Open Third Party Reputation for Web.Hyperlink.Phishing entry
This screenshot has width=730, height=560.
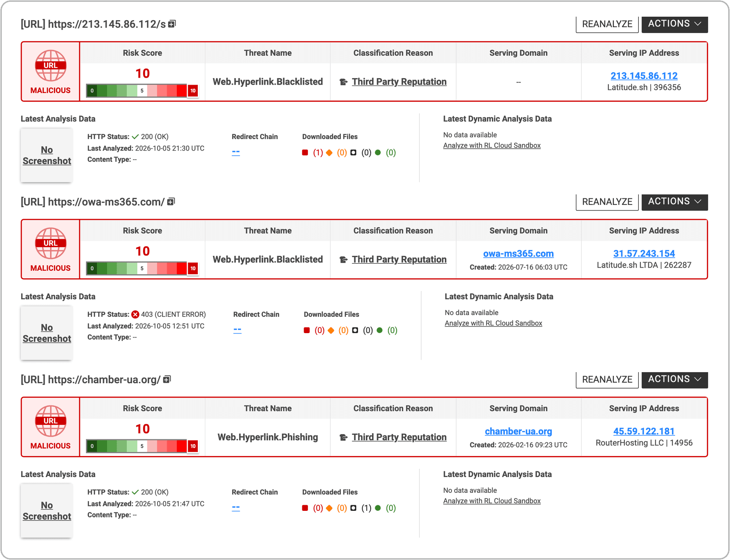coord(399,437)
